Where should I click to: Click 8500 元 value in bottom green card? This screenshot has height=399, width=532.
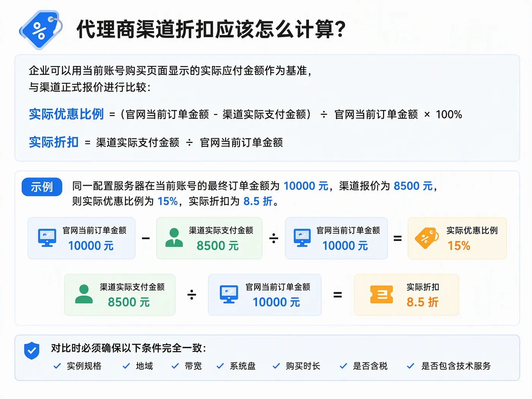pyautogui.click(x=128, y=302)
